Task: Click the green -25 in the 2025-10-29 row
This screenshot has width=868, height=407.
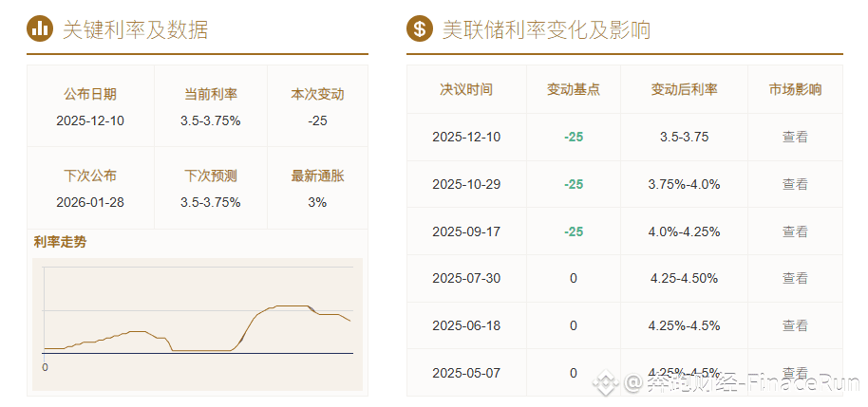Action: click(574, 184)
